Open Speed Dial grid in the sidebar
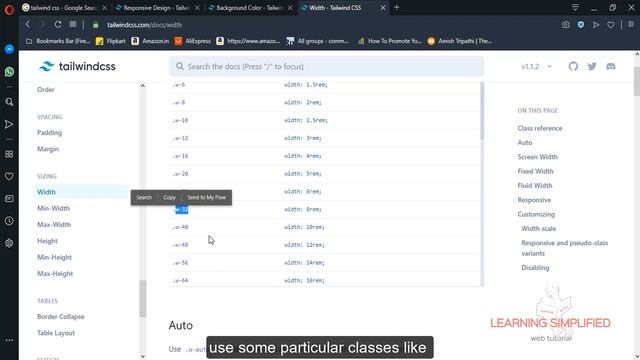Screen dimensions: 640x360 (x=9, y=154)
